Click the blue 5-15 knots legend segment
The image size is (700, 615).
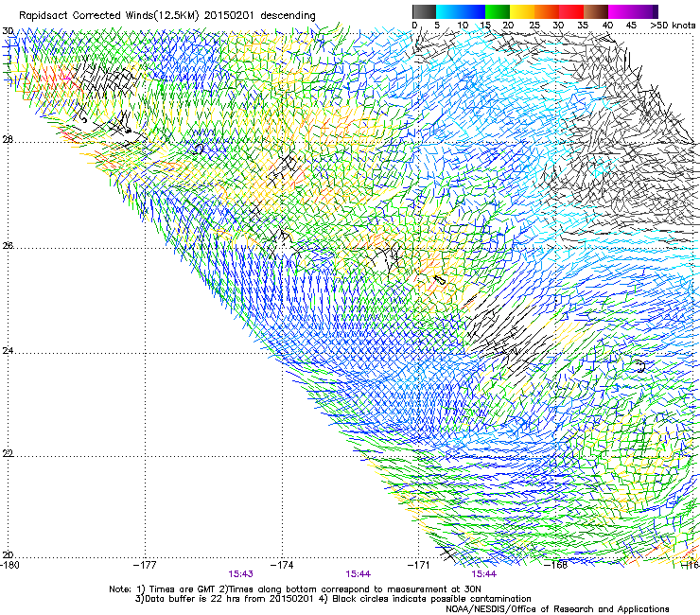pos(461,11)
